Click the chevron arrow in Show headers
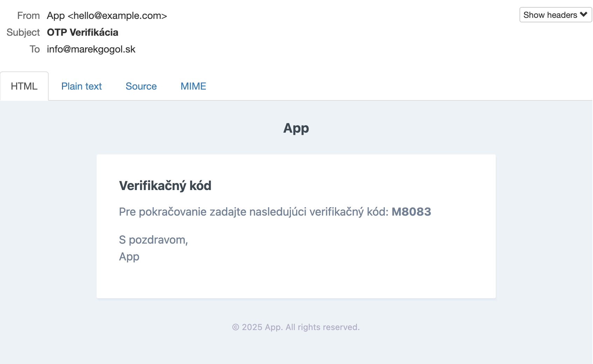The height and width of the screenshot is (364, 593). tap(584, 15)
